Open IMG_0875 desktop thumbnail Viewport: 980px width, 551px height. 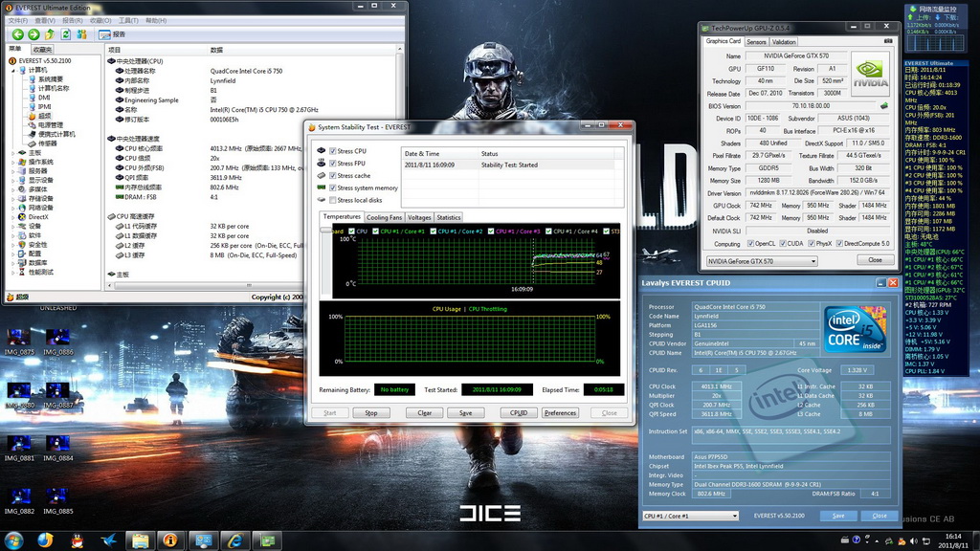coord(19,342)
